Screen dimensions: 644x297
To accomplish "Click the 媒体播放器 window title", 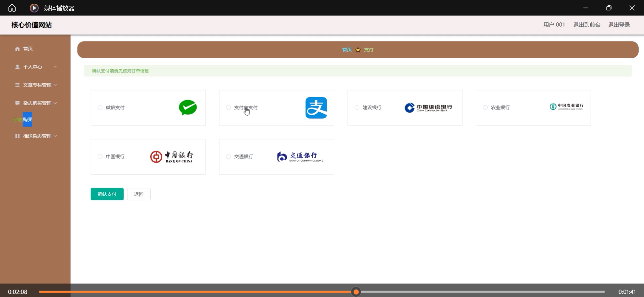I will (x=59, y=8).
